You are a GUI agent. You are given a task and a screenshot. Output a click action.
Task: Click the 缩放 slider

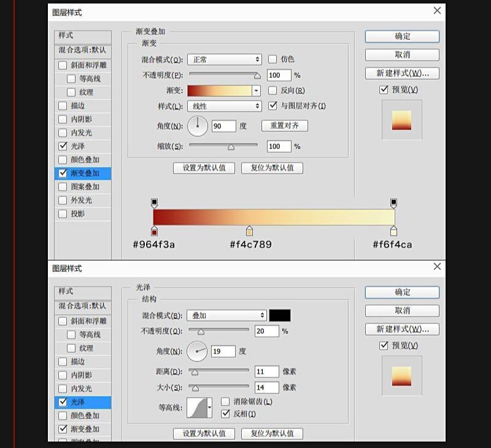point(223,146)
